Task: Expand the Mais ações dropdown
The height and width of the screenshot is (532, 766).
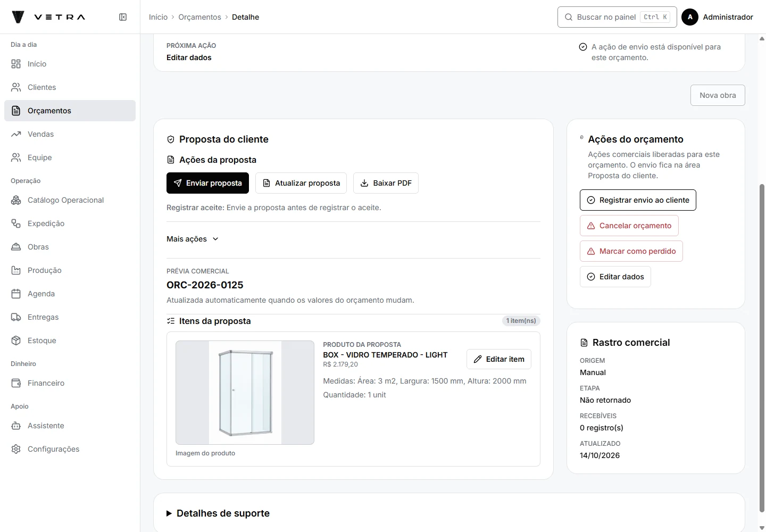Action: (x=193, y=239)
